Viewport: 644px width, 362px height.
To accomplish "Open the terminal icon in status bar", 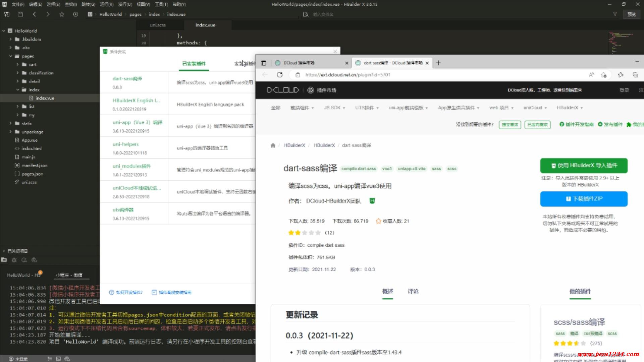I will 58,359.
